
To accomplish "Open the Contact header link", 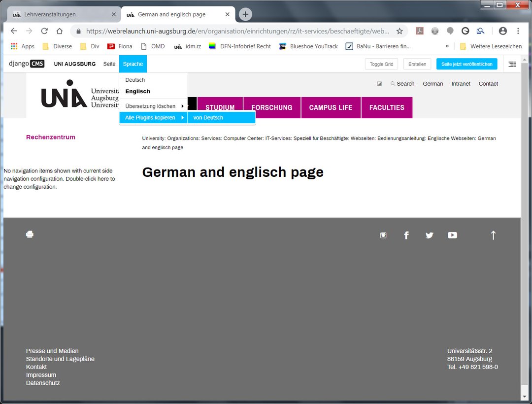I will point(488,84).
